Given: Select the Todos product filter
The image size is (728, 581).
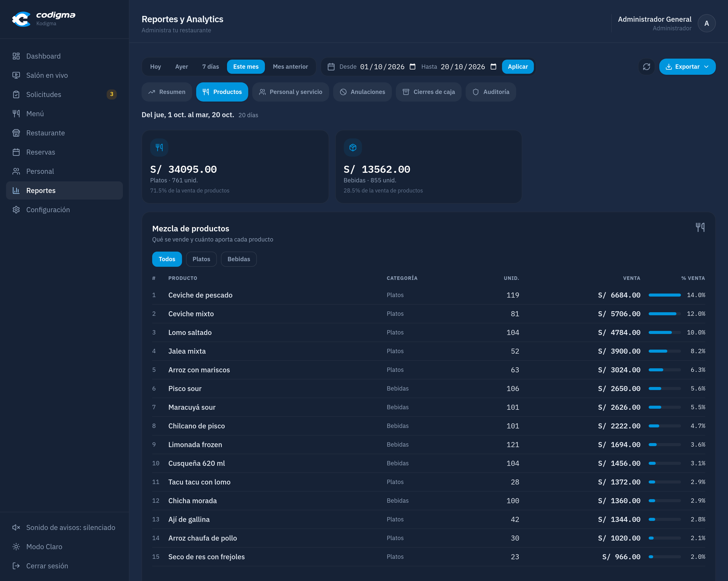Looking at the screenshot, I should pyautogui.click(x=167, y=259).
